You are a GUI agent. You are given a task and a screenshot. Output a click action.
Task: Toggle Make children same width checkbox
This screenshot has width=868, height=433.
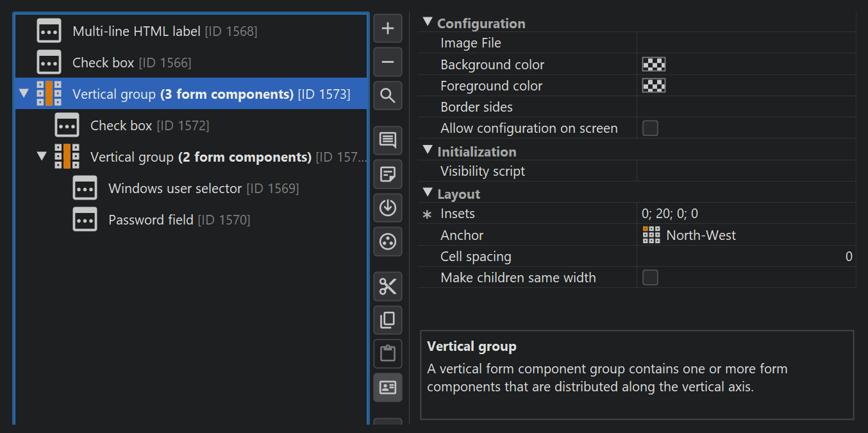point(650,278)
